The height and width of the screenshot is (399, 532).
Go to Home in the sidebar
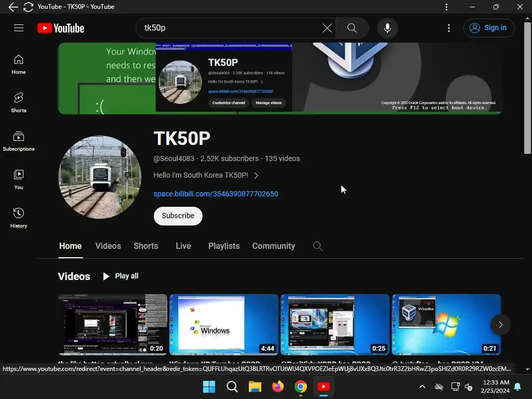[19, 64]
